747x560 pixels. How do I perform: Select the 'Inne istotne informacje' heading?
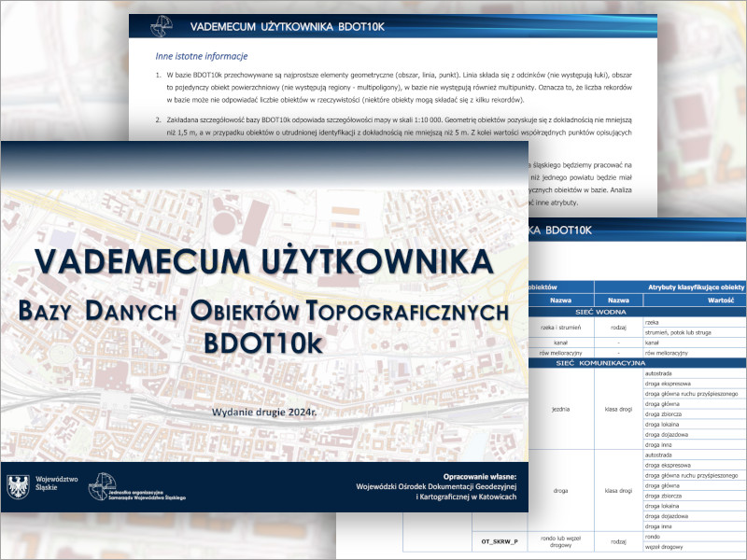pos(201,56)
